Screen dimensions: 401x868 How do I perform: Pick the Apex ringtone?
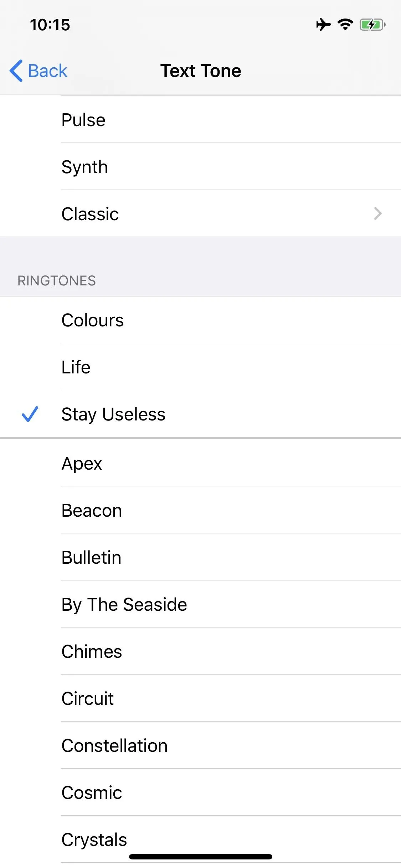(x=200, y=463)
